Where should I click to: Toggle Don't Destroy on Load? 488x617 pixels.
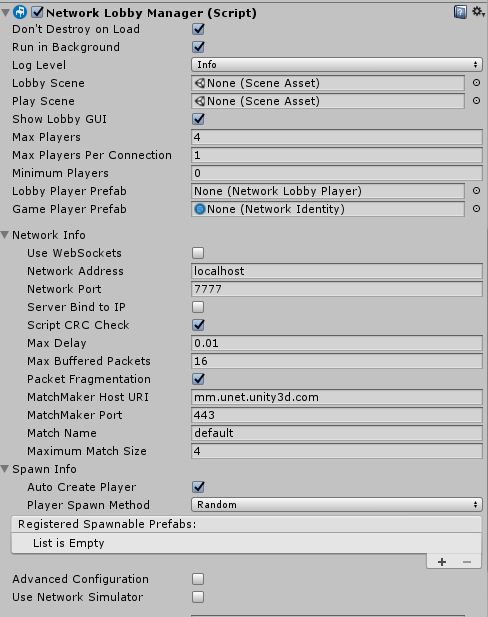click(x=198, y=29)
